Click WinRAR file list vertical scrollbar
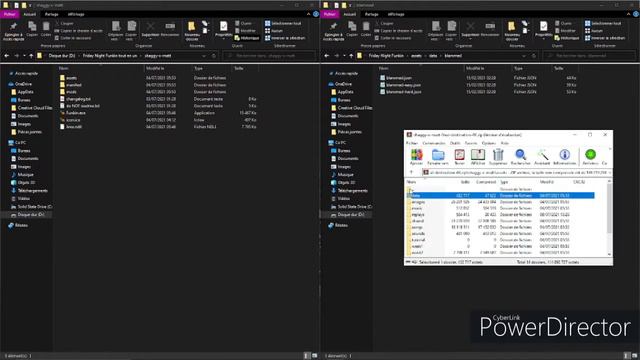Image resolution: width=640 pixels, height=360 pixels. [x=609, y=217]
